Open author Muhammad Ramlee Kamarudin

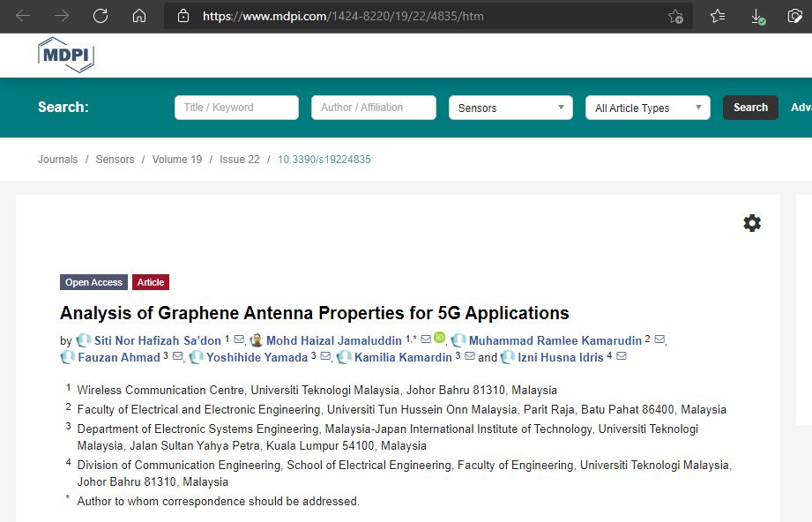click(x=555, y=340)
